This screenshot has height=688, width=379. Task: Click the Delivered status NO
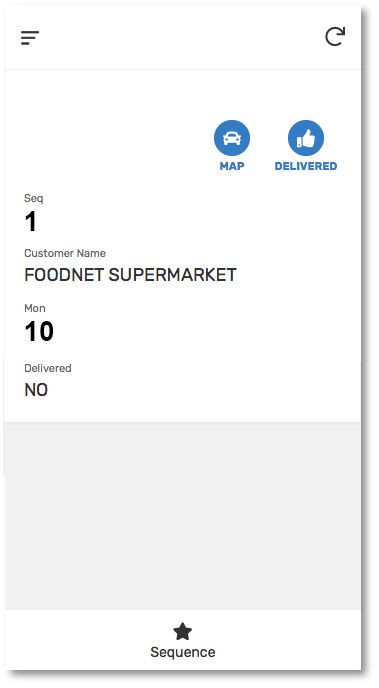coord(36,390)
